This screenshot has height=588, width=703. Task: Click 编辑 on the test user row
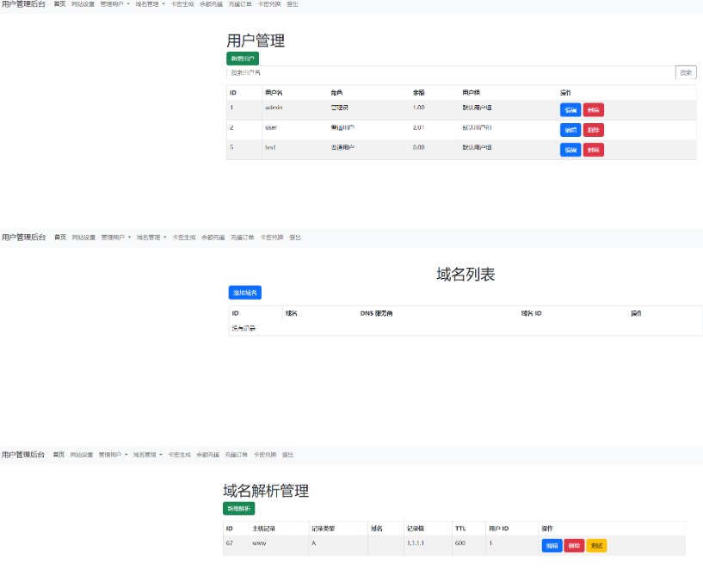[570, 148]
